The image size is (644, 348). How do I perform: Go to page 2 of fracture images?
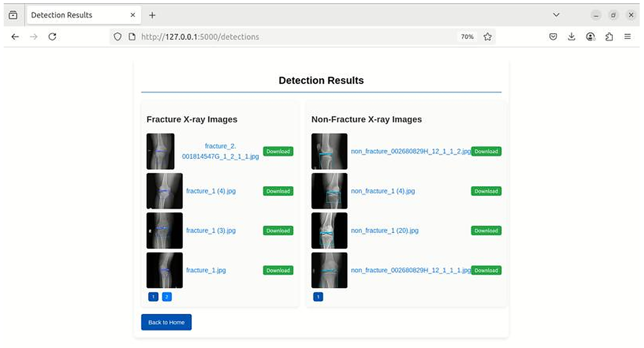[x=167, y=297]
